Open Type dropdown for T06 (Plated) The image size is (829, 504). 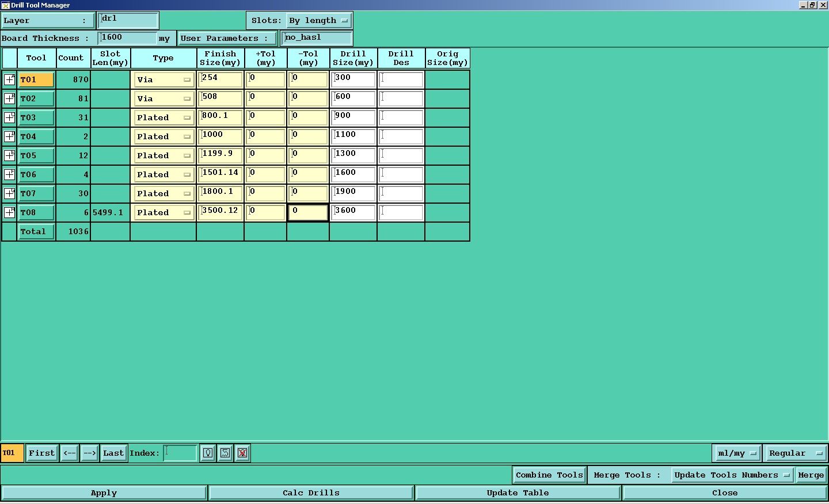(x=163, y=174)
